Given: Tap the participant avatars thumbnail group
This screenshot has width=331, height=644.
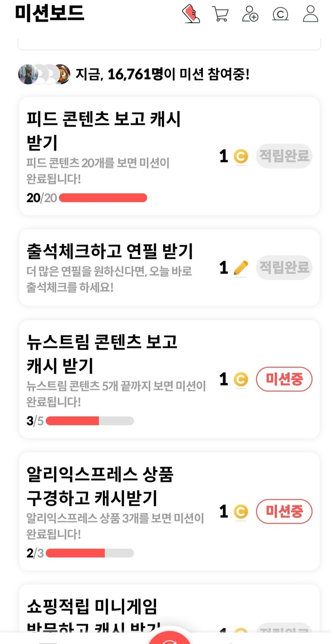Looking at the screenshot, I should click(x=44, y=74).
